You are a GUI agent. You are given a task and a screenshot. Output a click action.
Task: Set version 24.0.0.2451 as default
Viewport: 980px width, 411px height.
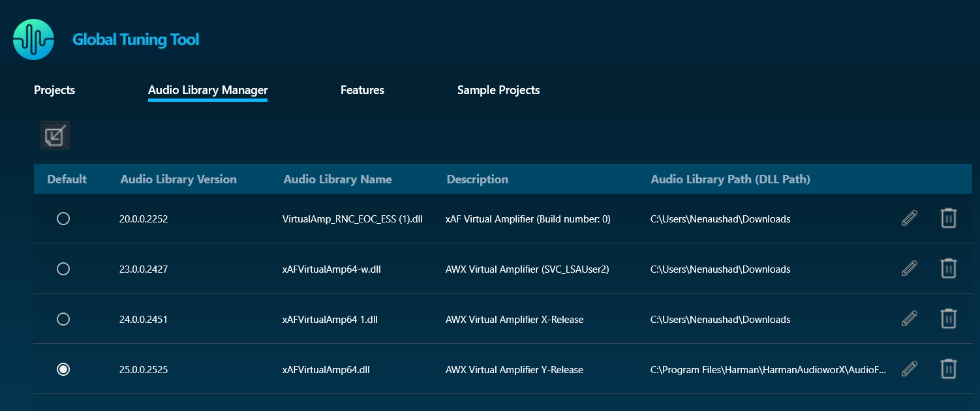tap(63, 319)
